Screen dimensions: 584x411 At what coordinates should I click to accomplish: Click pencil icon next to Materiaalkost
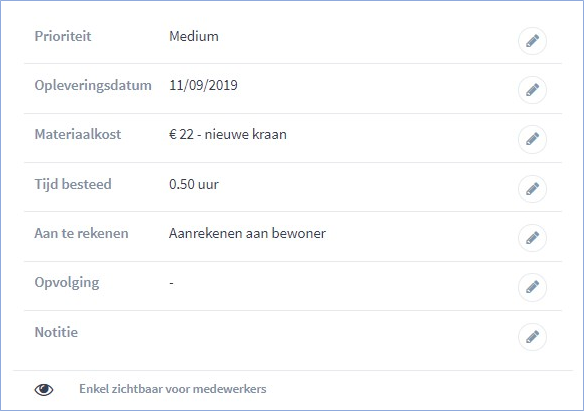532,140
